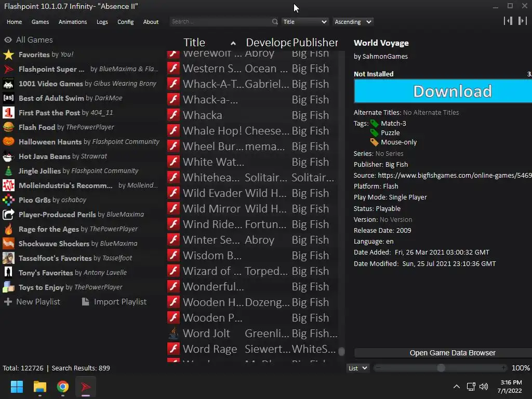Click the Puzzle tag
The height and width of the screenshot is (399, 532).
(390, 132)
